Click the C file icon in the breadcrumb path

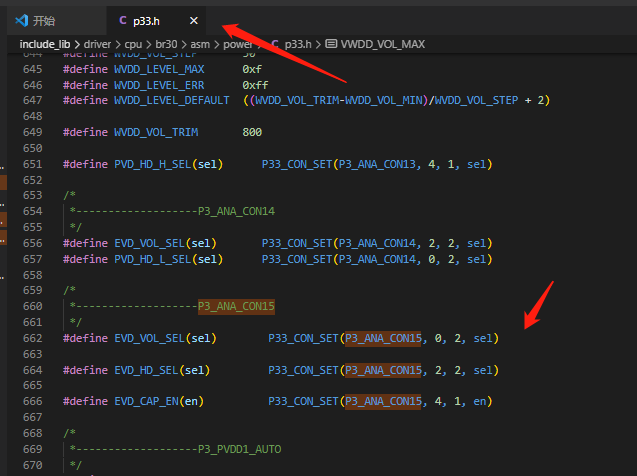[275, 44]
